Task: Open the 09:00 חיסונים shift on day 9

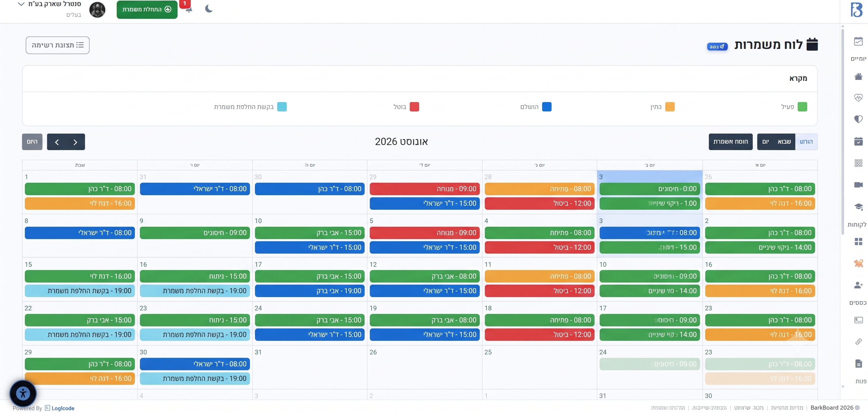Action: [x=195, y=233]
